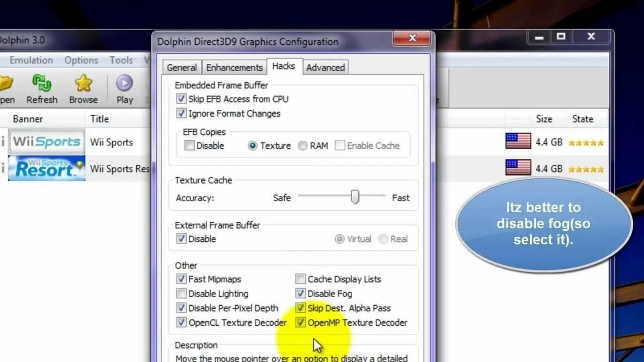Click the Play icon in Dolphin toolbar
The height and width of the screenshot is (362, 644).
pyautogui.click(x=124, y=83)
